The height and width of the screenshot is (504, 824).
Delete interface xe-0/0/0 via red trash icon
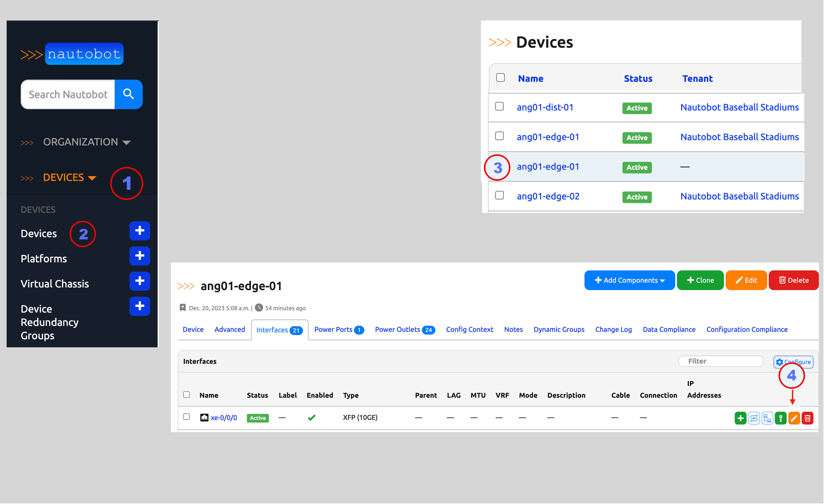point(808,418)
